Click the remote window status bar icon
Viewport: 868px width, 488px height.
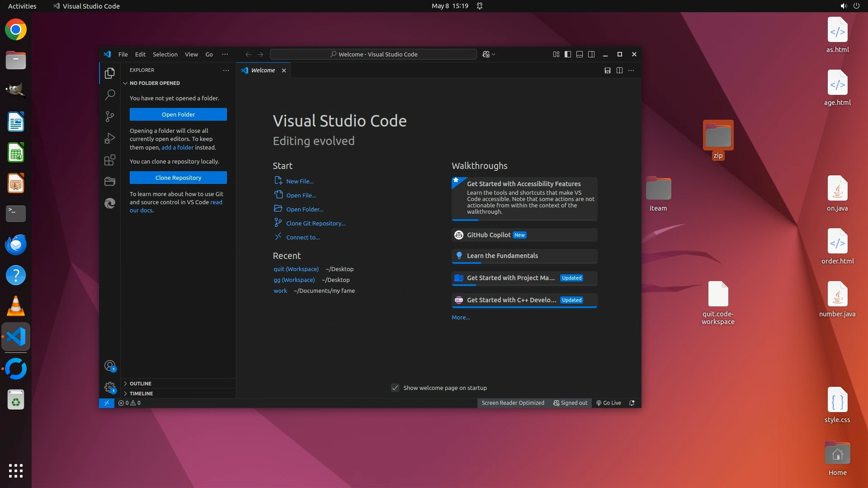click(107, 403)
